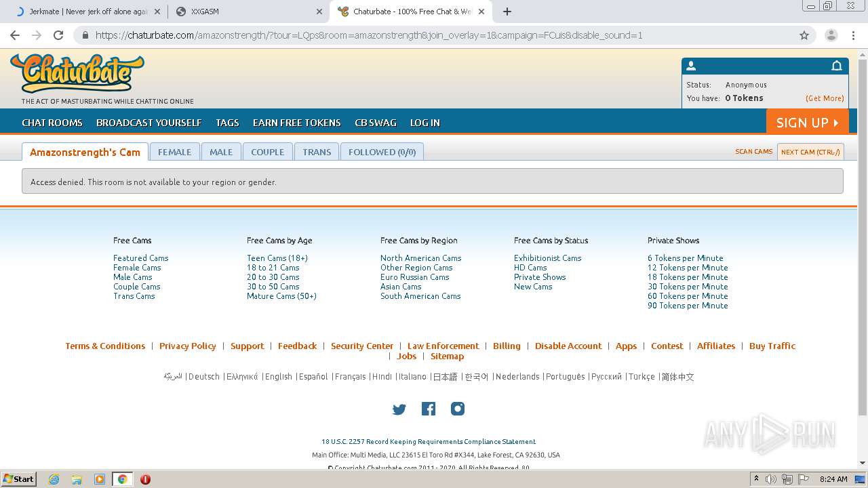
Task: Click the SIGN UP button
Action: [808, 122]
